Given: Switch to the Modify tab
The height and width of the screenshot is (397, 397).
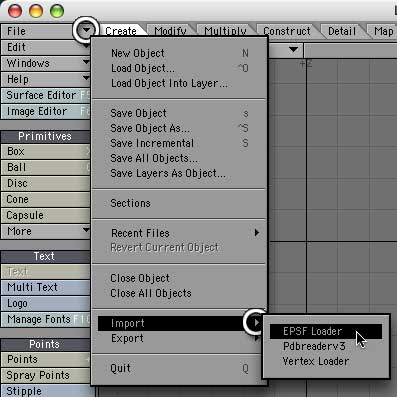Looking at the screenshot, I should pyautogui.click(x=170, y=31).
